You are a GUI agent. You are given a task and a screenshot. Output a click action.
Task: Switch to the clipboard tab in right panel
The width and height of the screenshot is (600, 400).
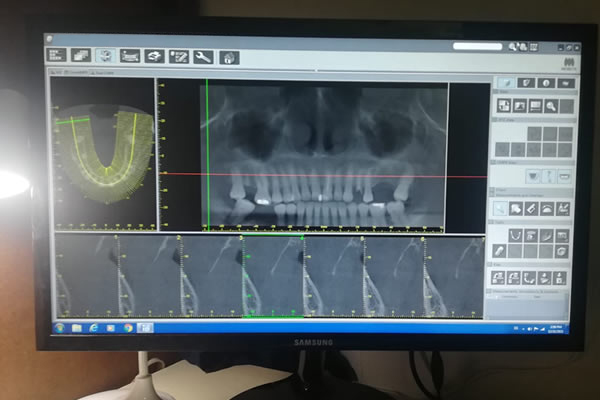tap(526, 83)
